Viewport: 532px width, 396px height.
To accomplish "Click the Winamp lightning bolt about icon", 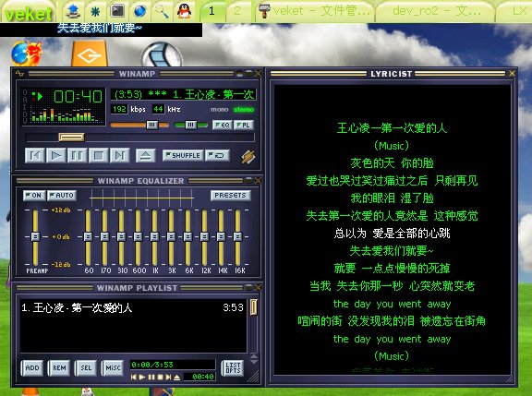I will [x=248, y=157].
